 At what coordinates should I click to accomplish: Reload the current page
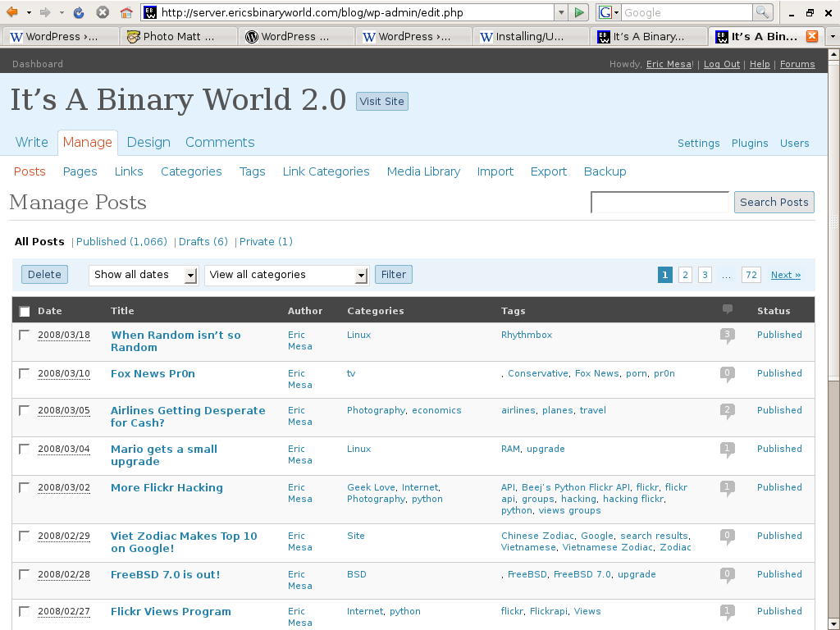79,12
